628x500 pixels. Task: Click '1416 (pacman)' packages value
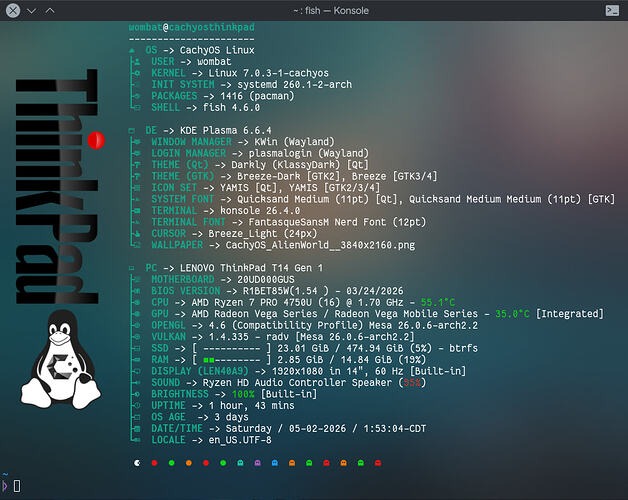pyautogui.click(x=257, y=96)
